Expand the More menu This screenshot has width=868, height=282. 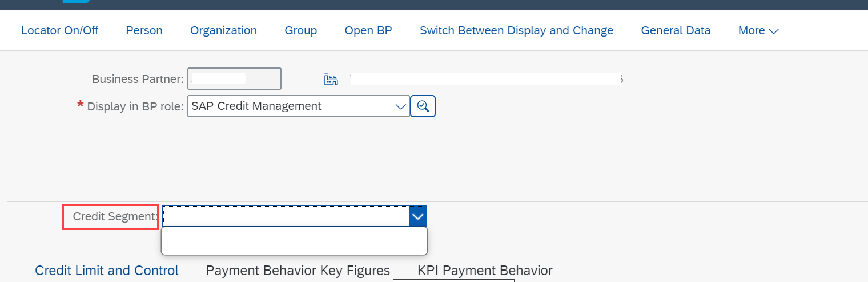tap(758, 30)
